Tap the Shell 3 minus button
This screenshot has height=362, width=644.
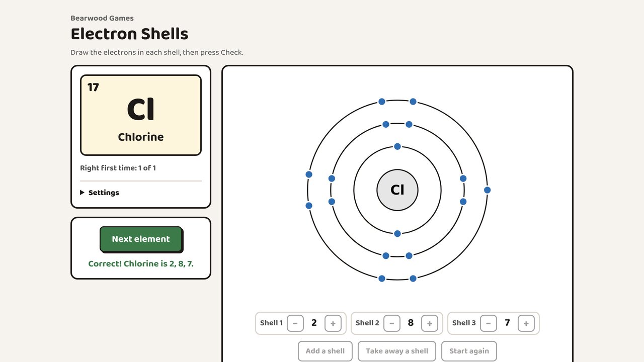489,323
